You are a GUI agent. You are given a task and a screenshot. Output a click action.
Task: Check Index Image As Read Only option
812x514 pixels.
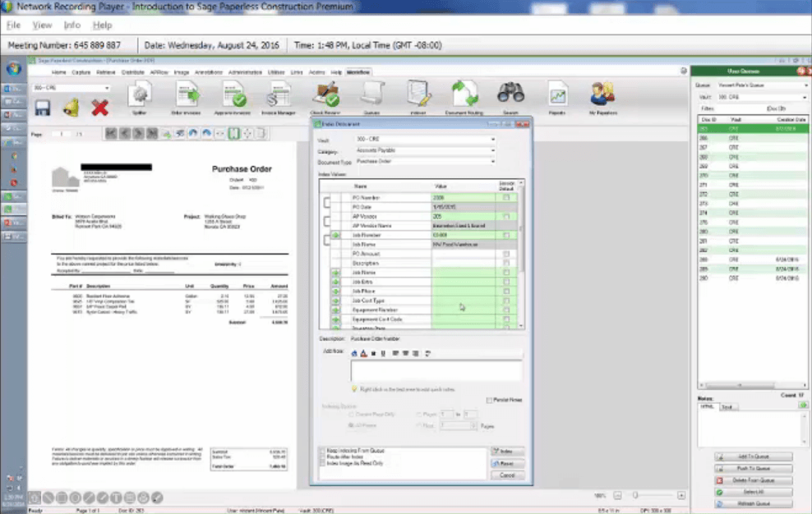coord(322,463)
